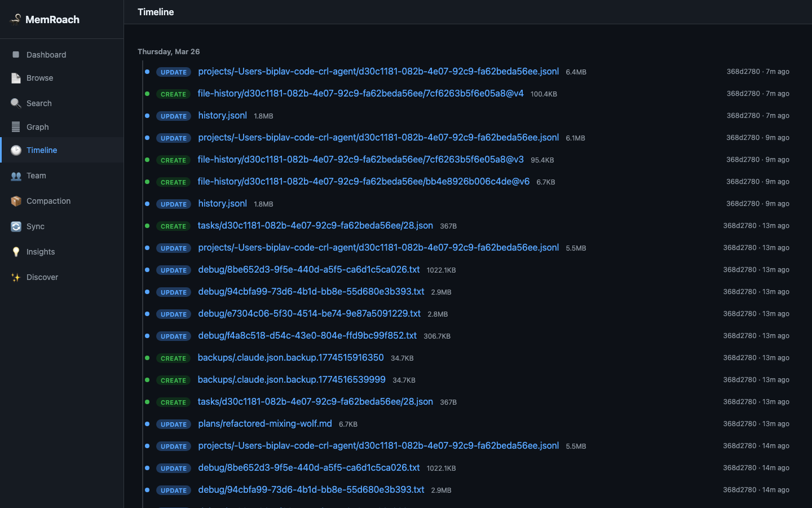Image resolution: width=812 pixels, height=508 pixels.
Task: Switch to Graph view
Action: coord(61,127)
